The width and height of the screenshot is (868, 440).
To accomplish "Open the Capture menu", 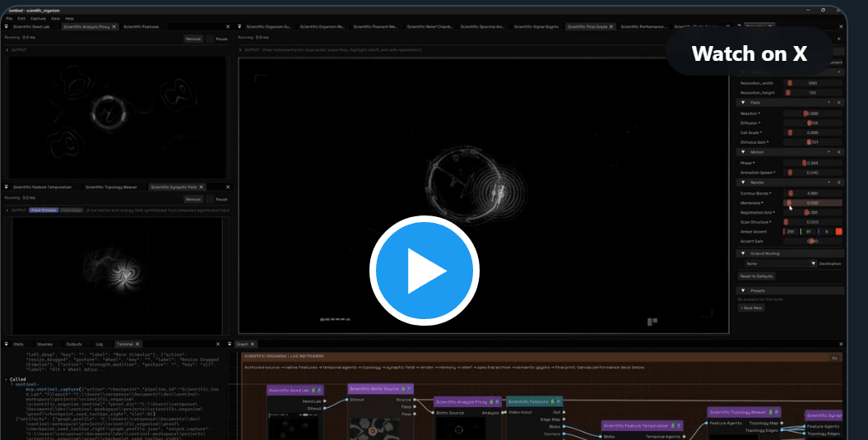I will coord(38,18).
